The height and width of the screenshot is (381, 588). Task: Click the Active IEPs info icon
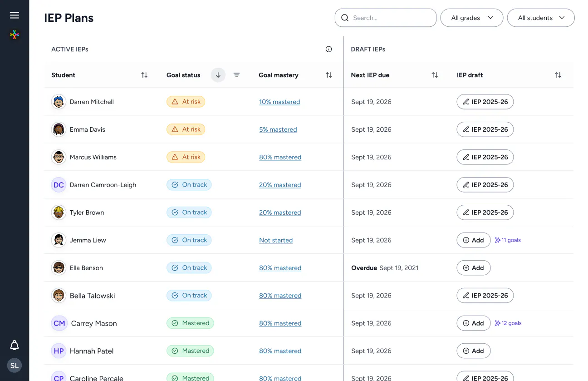coord(329,49)
